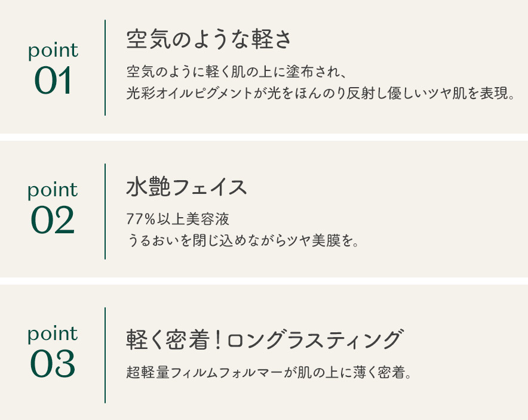Image resolution: width=528 pixels, height=420 pixels.
Task: Click the sentence starting with 光彩オイルピグメント
Action: pos(320,94)
